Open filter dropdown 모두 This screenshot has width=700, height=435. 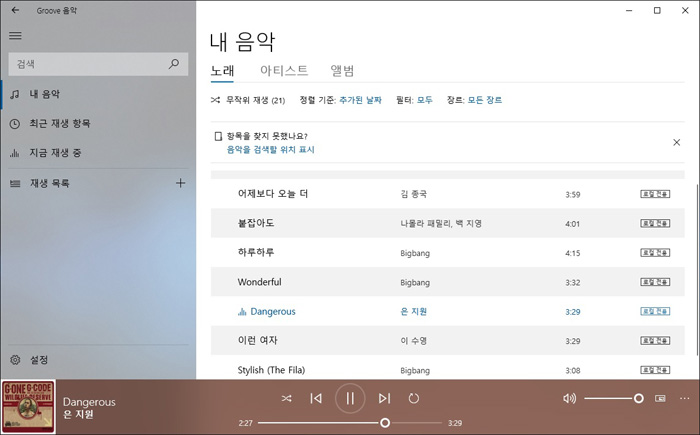[425, 100]
